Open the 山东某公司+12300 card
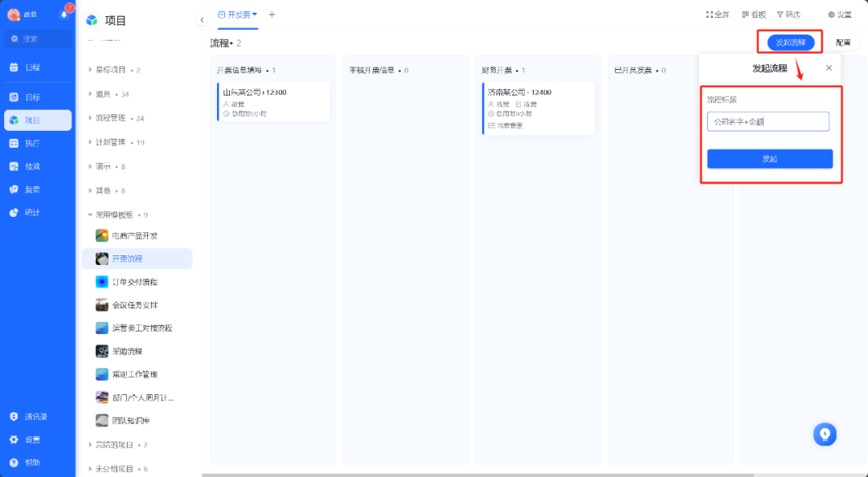 (273, 102)
